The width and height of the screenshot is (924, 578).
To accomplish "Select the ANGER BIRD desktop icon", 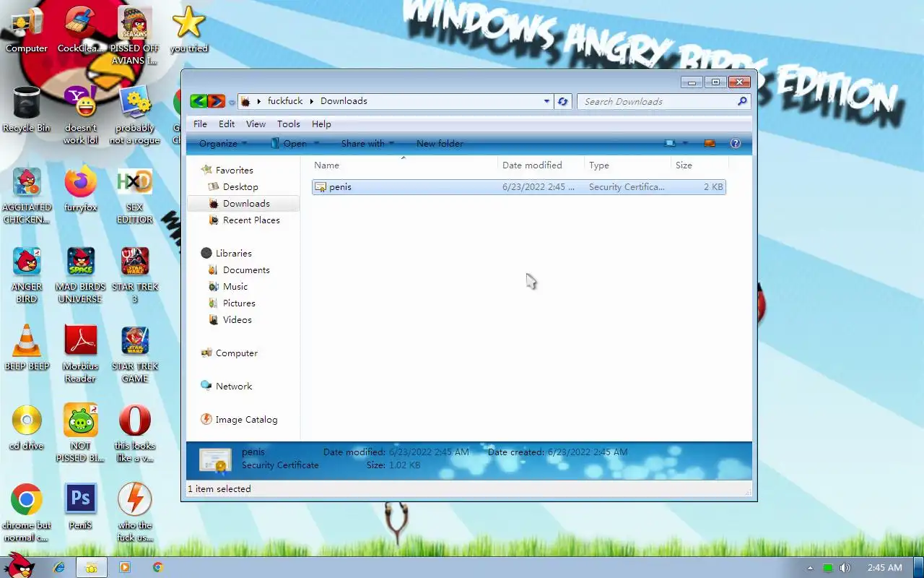I will (x=27, y=275).
